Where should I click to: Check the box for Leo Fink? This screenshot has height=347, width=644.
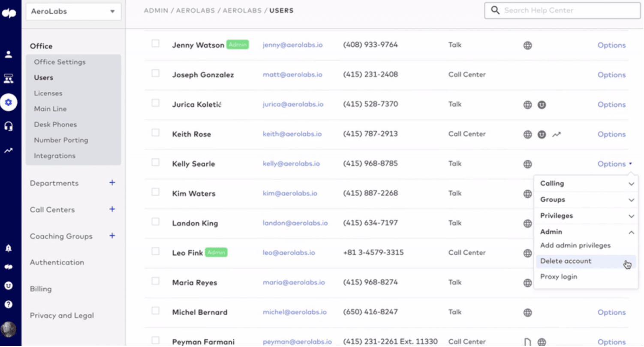[155, 251]
